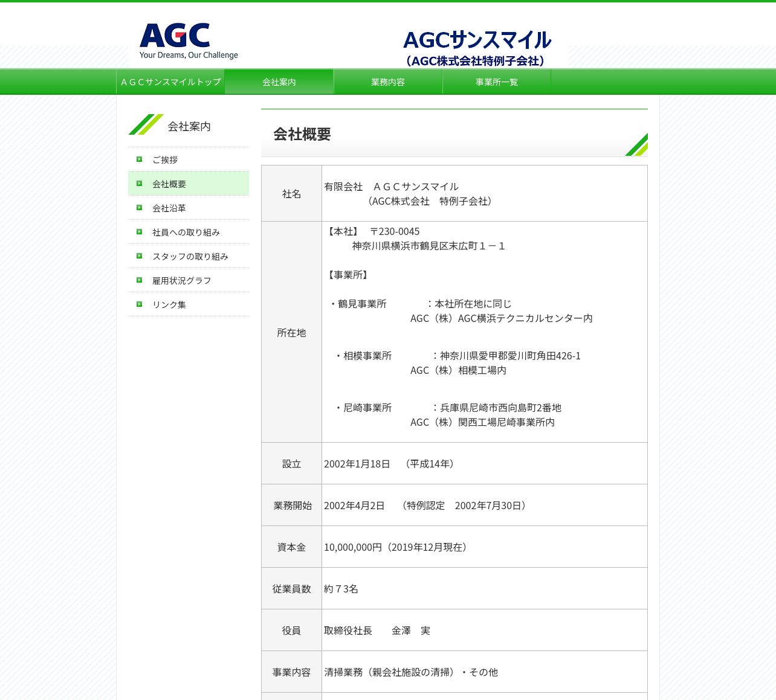
Task: Switch to the 業務内容 navigation tab
Action: [x=388, y=82]
